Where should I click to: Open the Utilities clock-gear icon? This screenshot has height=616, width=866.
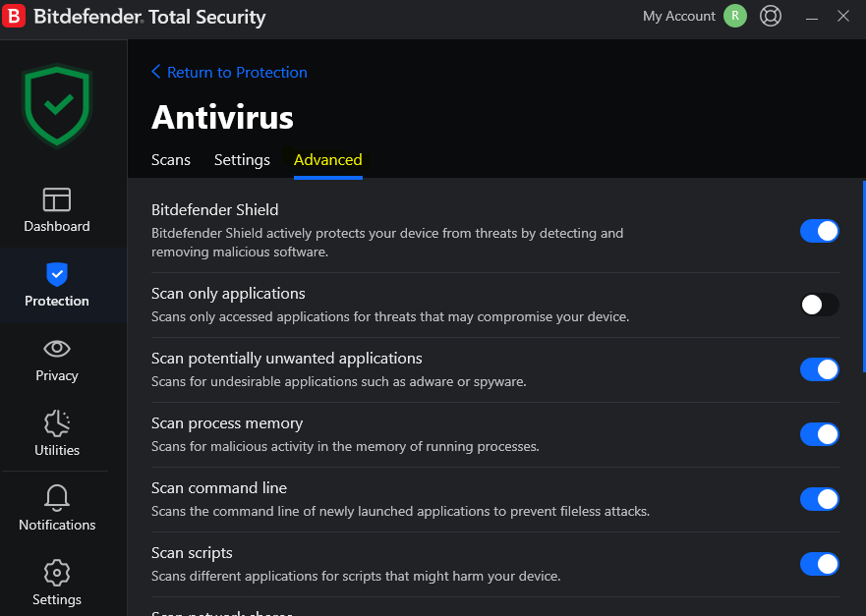tap(57, 423)
